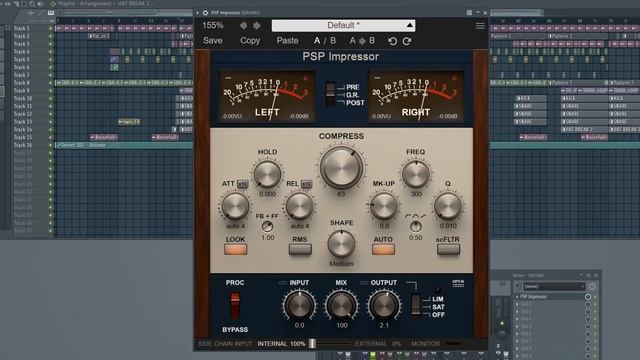Flip the PROC / BYPASS switch
Viewport: 640px width, 360px height.
(x=235, y=306)
